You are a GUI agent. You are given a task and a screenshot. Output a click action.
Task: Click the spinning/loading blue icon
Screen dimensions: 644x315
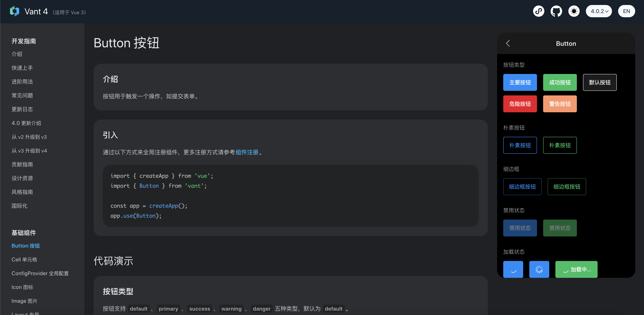(x=539, y=269)
